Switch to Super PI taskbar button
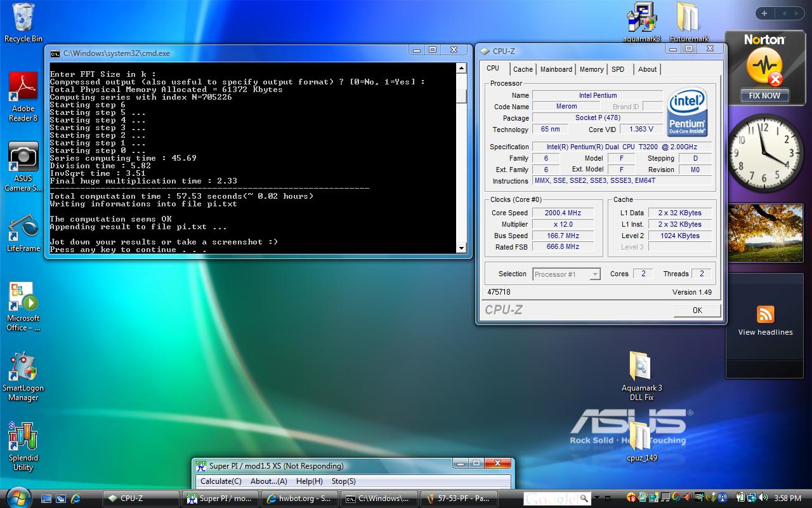812x508 pixels. [x=220, y=498]
